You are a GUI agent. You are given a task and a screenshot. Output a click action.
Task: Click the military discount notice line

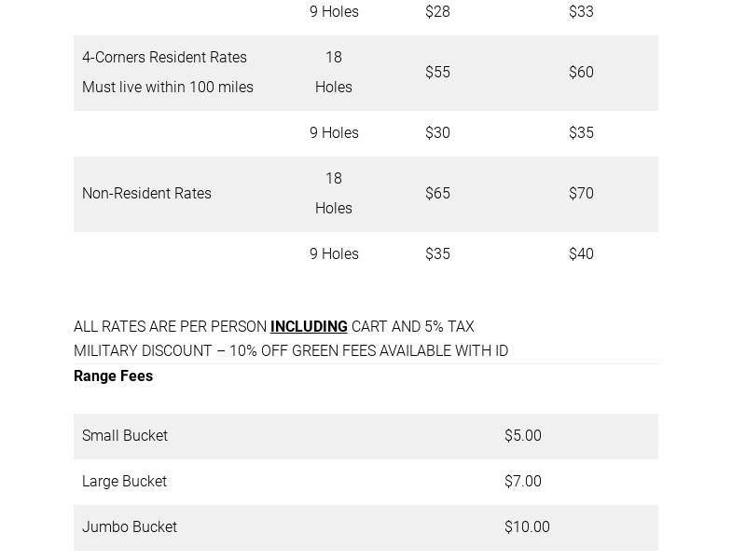pos(291,351)
